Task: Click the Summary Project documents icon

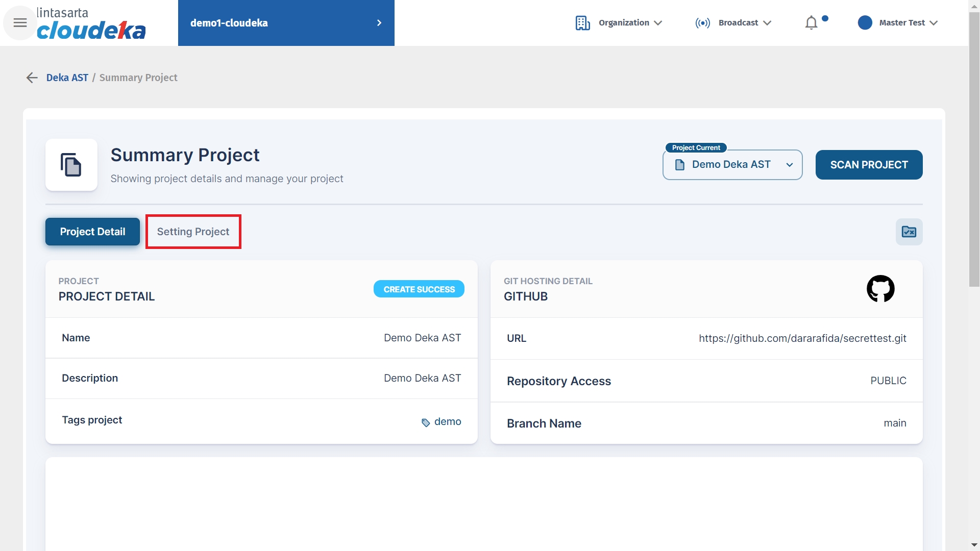Action: point(71,165)
